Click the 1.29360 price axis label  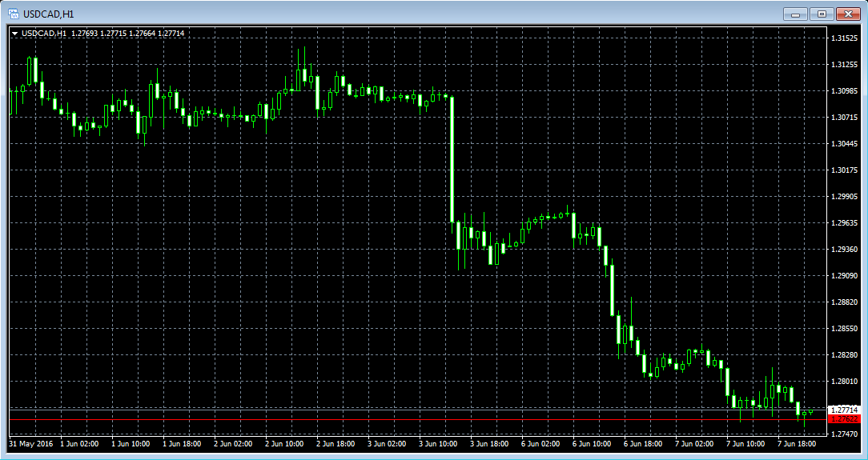coord(844,250)
